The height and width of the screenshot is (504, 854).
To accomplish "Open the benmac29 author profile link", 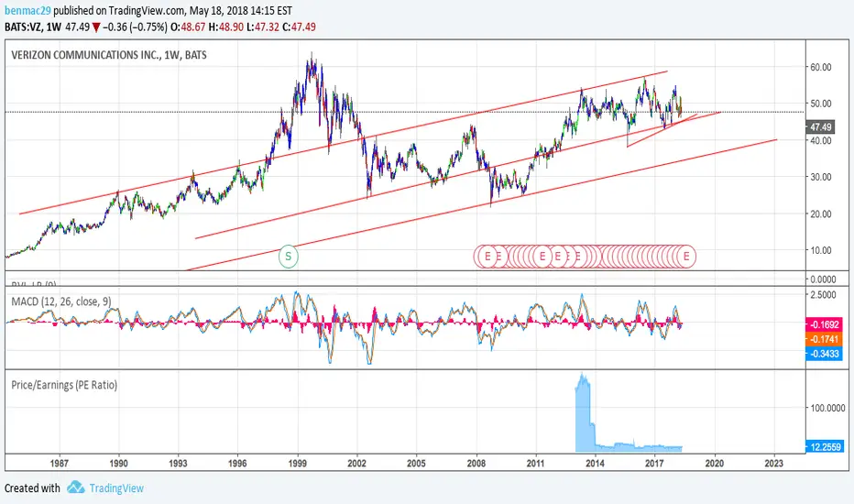I will 27,10.
